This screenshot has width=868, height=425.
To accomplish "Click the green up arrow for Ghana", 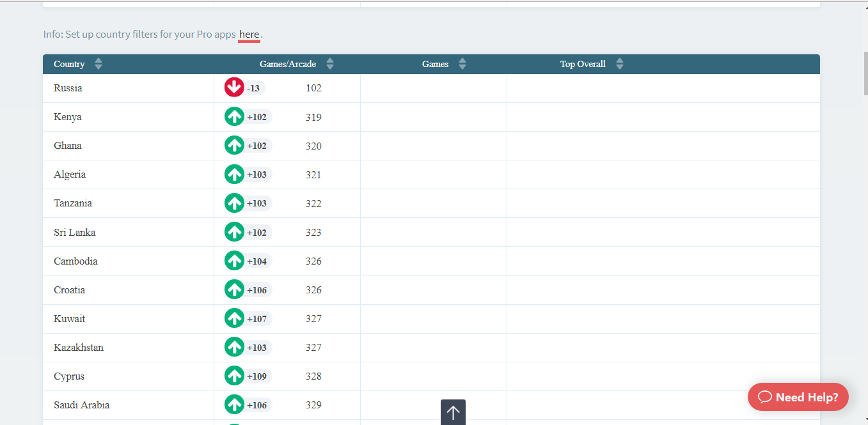I will coord(234,145).
